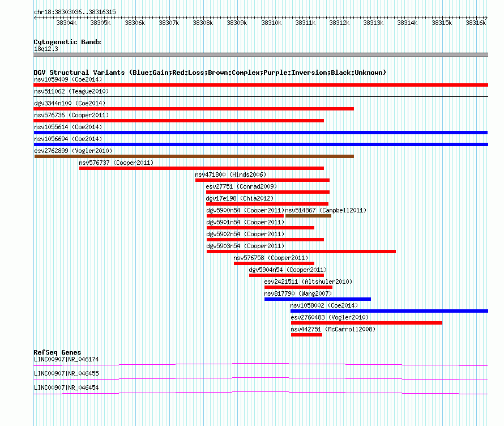Click the chr18:38303036..38316315 coordinates text
This screenshot has height=426, width=504.
point(75,12)
